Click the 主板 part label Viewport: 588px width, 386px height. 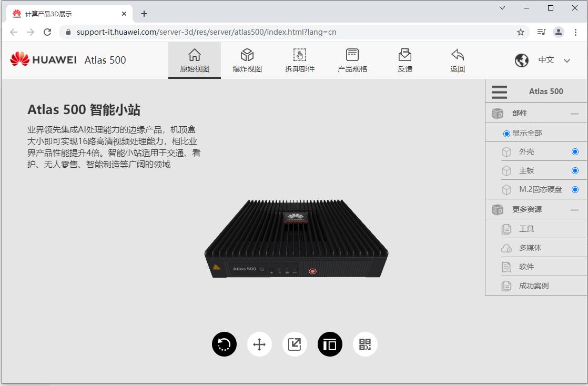tap(526, 171)
